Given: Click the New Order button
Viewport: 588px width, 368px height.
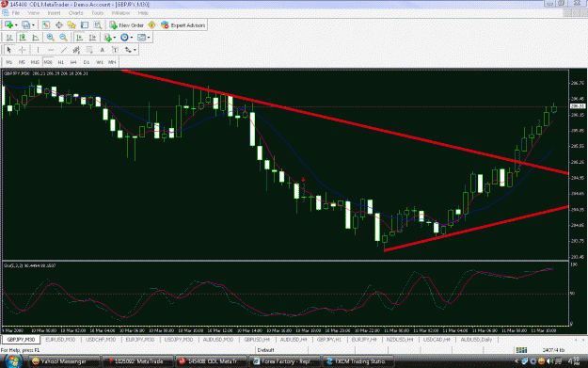Looking at the screenshot, I should pos(127,25).
